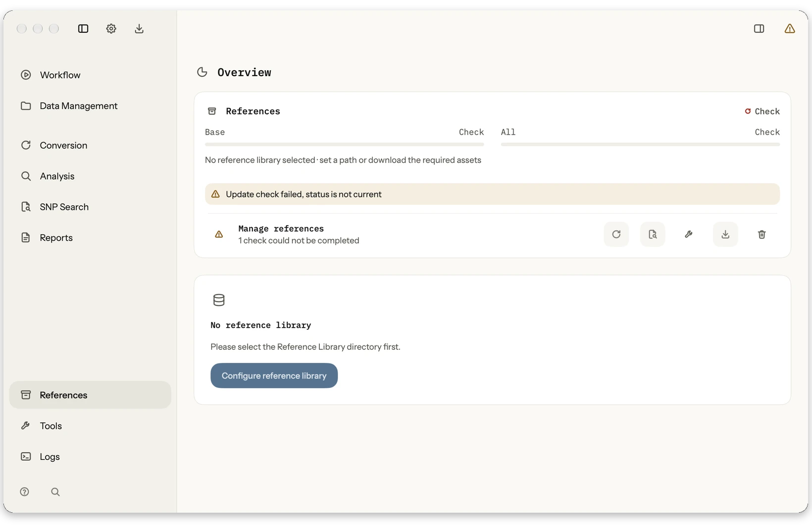Click the Update check failed warning banner

(x=492, y=194)
